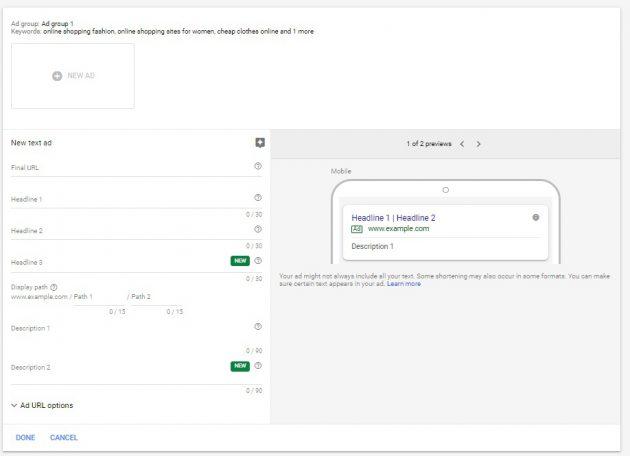This screenshot has width=630, height=456.
Task: Focus the Path 2 field
Action: coord(157,297)
